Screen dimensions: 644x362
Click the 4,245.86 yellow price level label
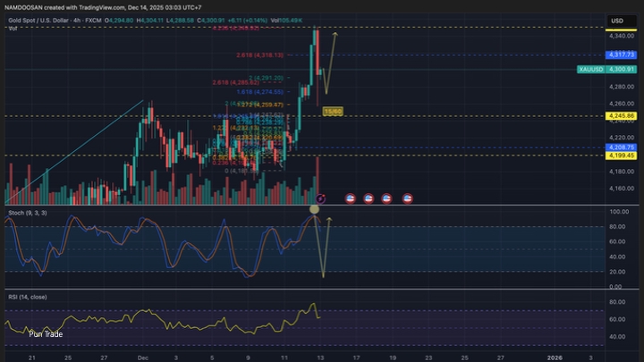click(621, 116)
